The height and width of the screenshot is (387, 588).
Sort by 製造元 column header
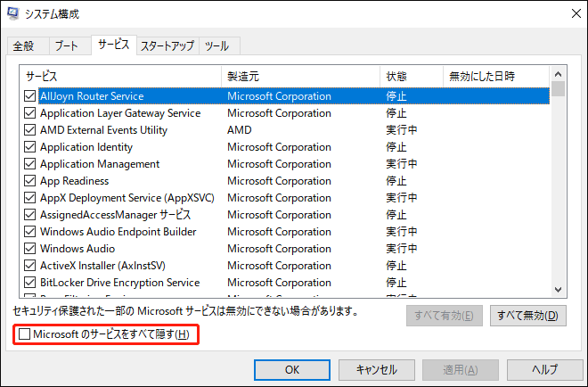tap(301, 77)
